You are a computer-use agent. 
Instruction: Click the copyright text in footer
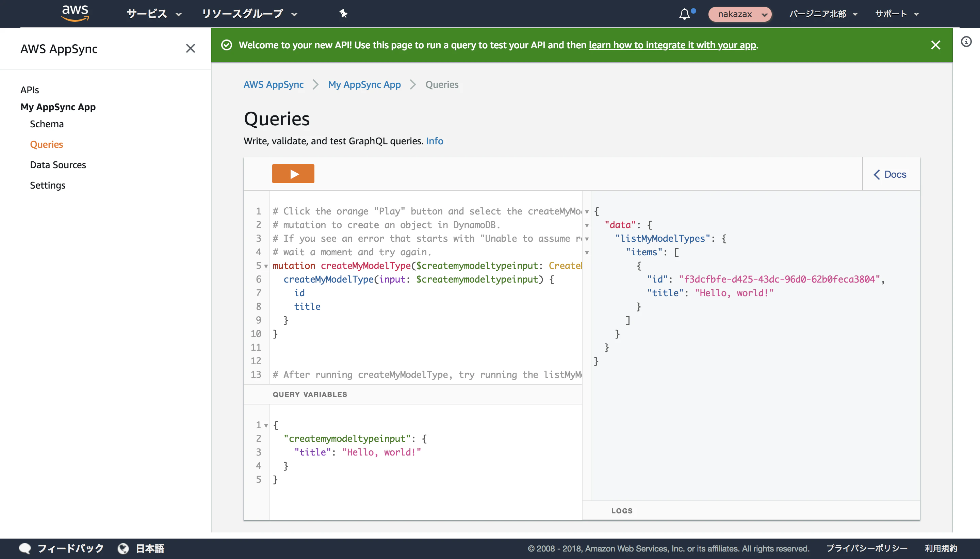click(668, 549)
